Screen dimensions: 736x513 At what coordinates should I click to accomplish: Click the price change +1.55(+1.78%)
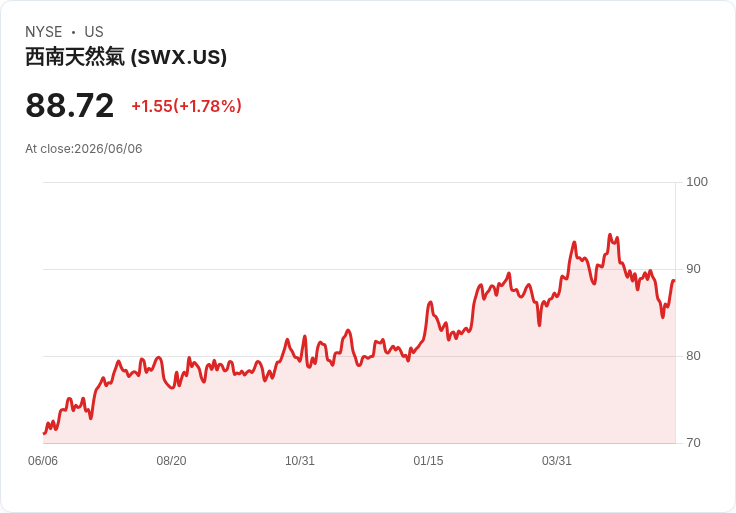pyautogui.click(x=186, y=106)
